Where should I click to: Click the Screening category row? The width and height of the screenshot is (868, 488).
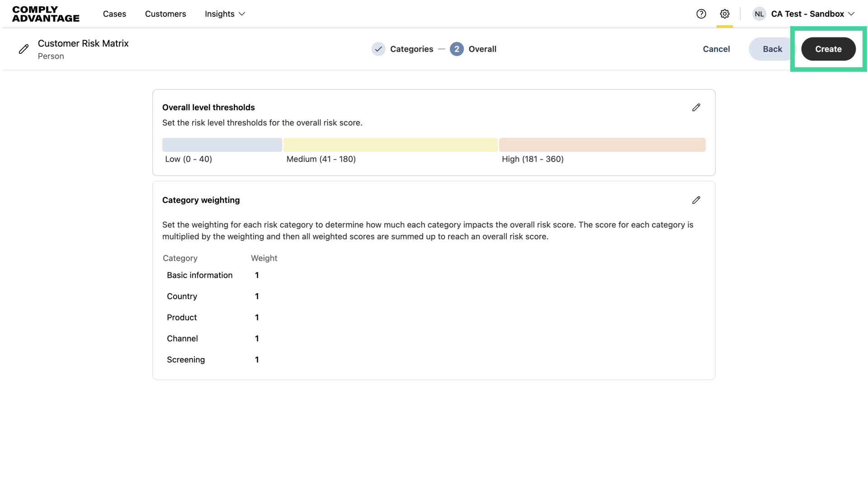coord(186,360)
